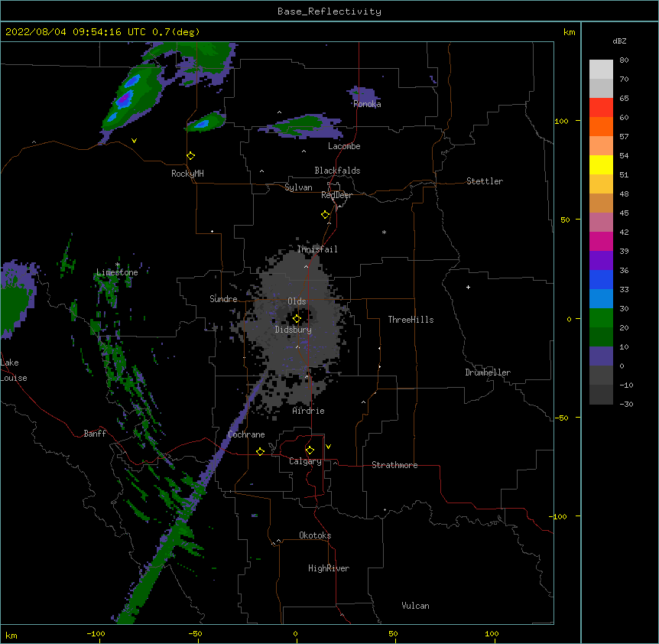Image resolution: width=659 pixels, height=644 pixels.
Task: Click the RedDeer city label
Action: tap(336, 195)
